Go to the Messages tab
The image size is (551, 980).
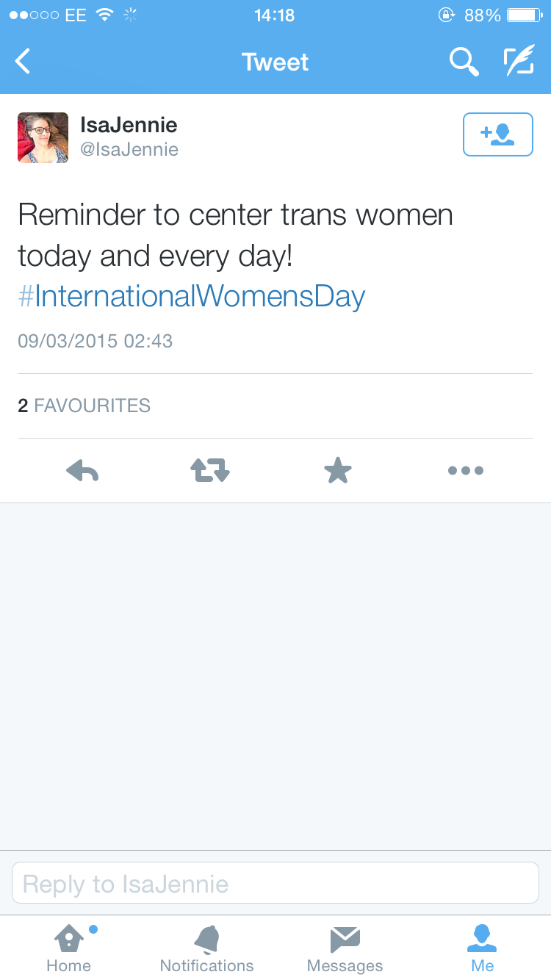345,948
